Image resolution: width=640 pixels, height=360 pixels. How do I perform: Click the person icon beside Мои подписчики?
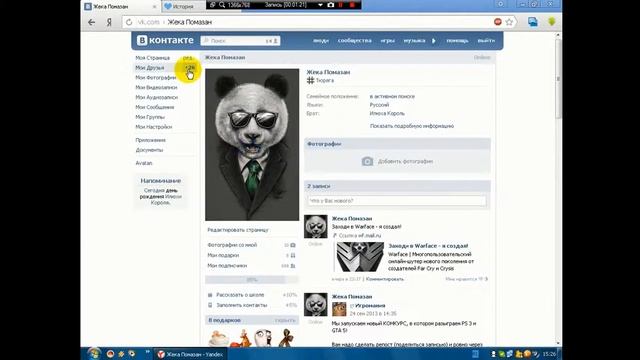(293, 266)
